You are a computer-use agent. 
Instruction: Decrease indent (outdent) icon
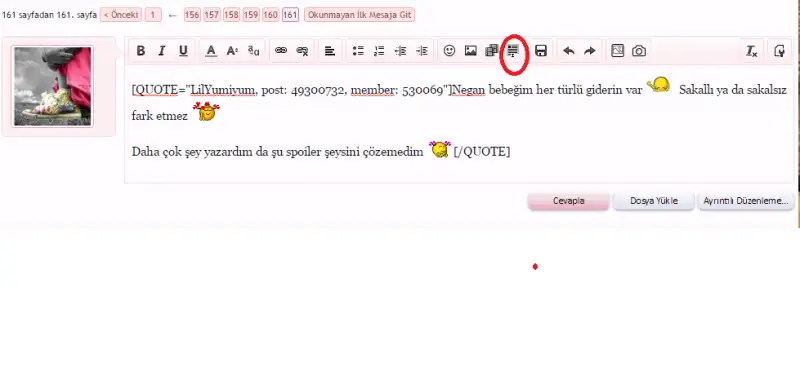click(x=401, y=51)
